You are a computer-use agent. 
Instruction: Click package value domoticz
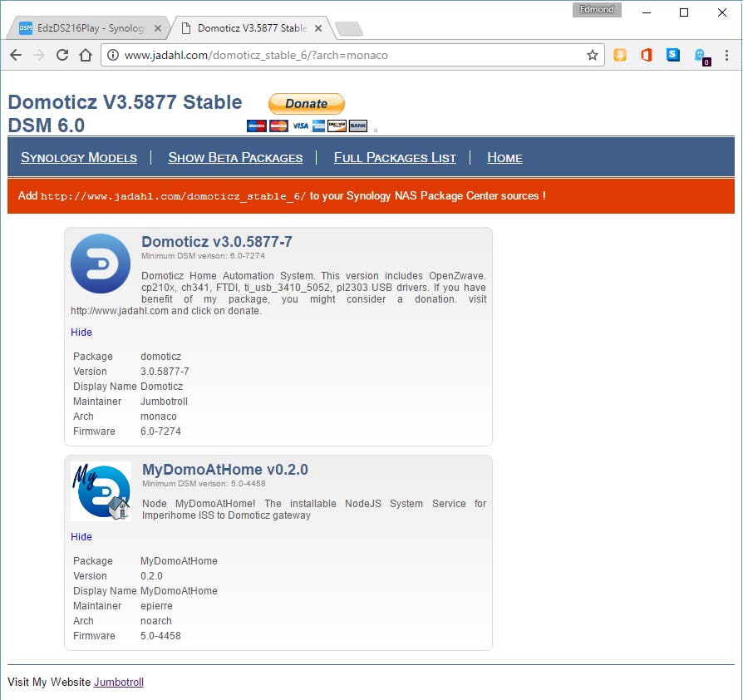(x=160, y=357)
